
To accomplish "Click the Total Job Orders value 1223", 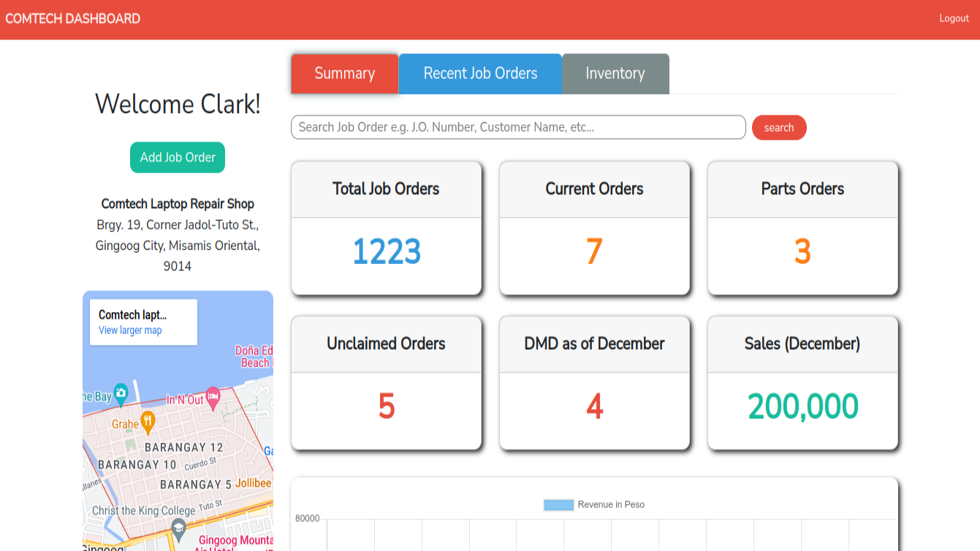I will point(387,252).
